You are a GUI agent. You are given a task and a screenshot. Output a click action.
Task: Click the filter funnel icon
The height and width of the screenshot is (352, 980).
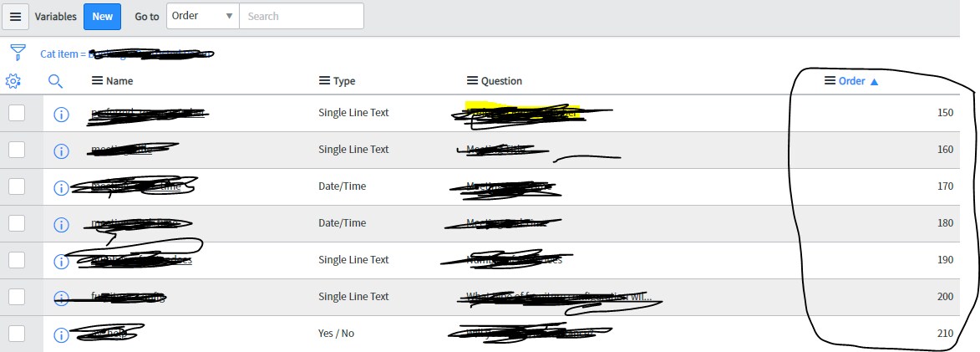click(18, 54)
